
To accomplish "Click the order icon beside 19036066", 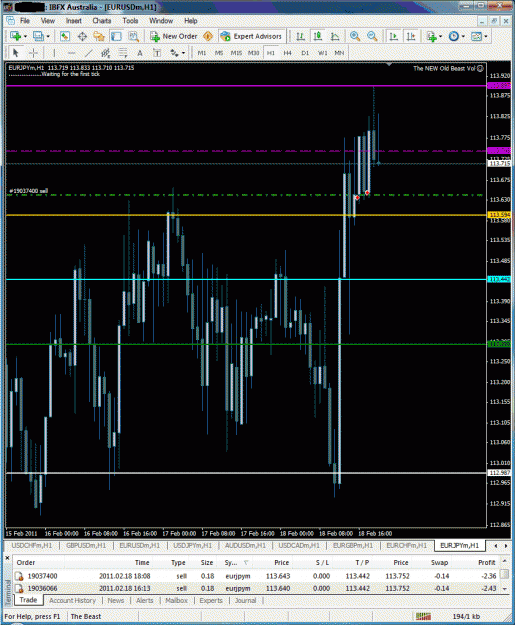I will 19,588.
